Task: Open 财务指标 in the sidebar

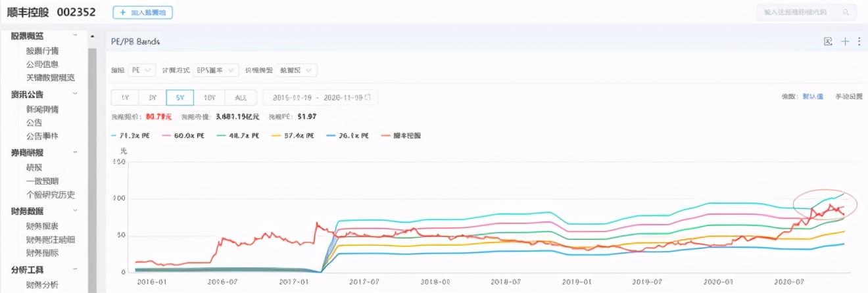Action: (x=42, y=252)
